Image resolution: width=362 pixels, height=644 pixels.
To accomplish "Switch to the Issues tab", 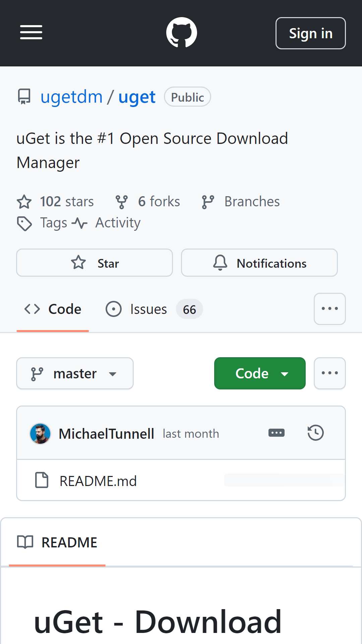I will [154, 309].
